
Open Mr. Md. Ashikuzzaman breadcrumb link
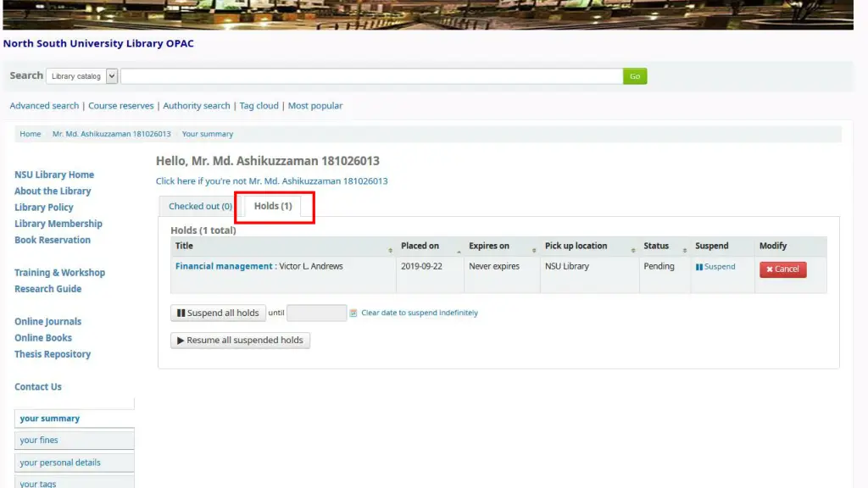coord(111,134)
